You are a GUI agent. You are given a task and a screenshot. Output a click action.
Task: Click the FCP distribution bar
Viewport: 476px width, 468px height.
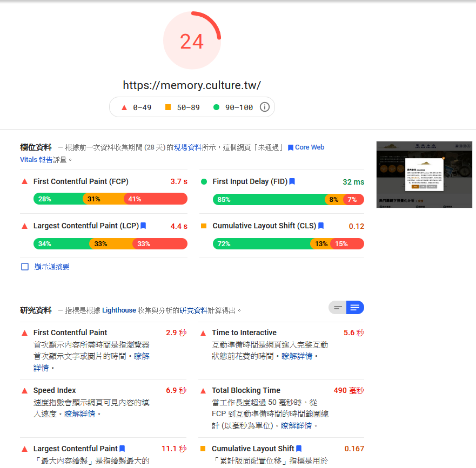(110, 199)
